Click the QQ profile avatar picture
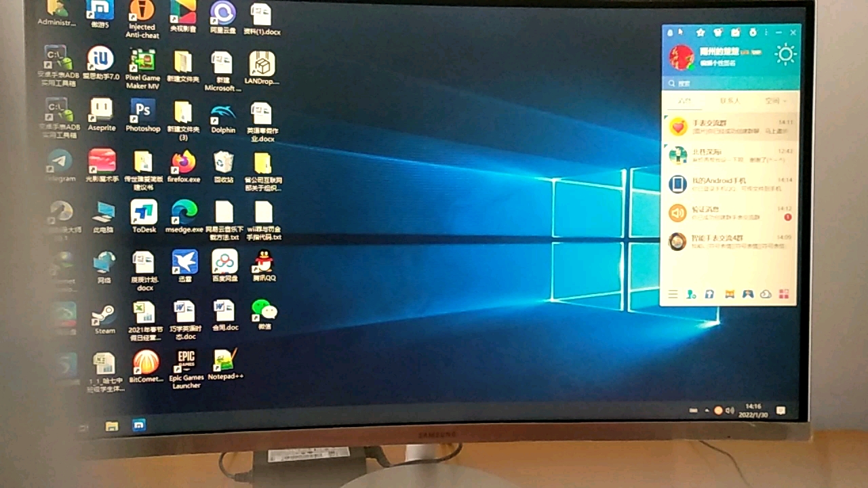The image size is (868, 488). coord(682,57)
